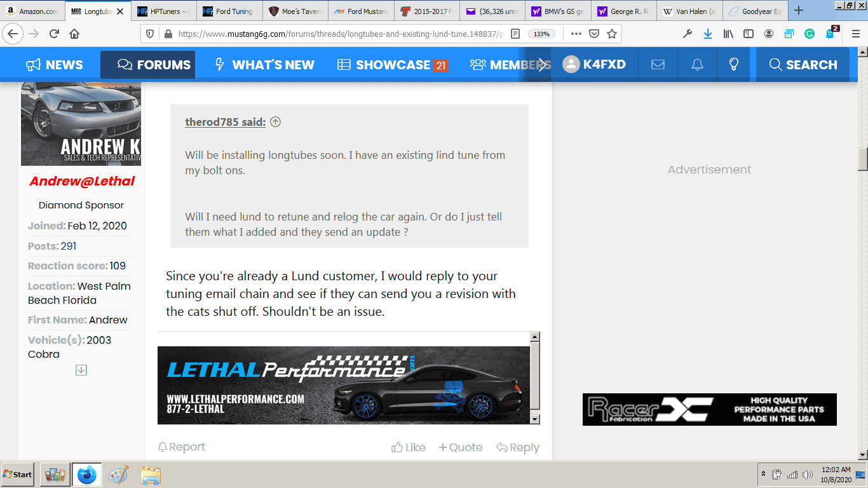Open the WHAT'S NEW navigation item

click(265, 65)
